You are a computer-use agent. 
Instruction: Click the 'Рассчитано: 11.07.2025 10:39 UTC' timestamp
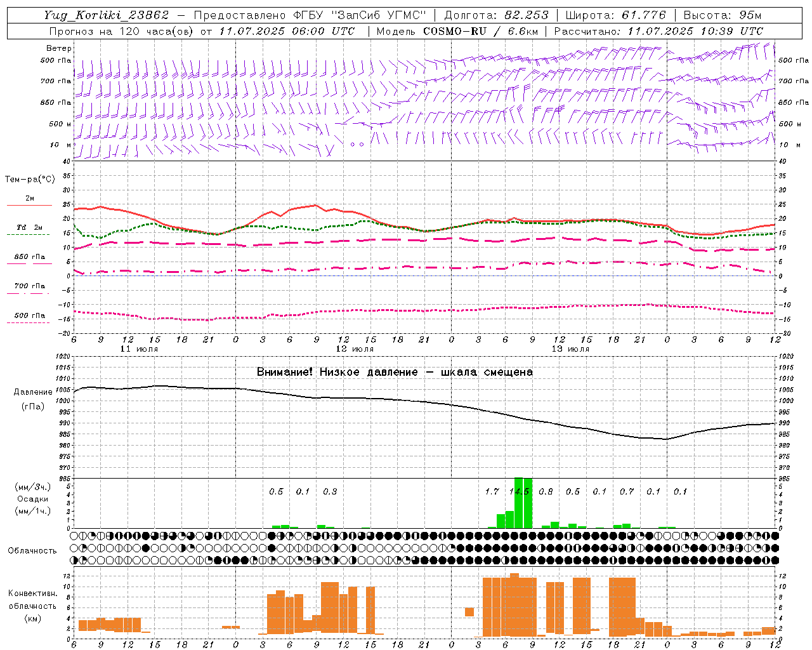(x=658, y=31)
